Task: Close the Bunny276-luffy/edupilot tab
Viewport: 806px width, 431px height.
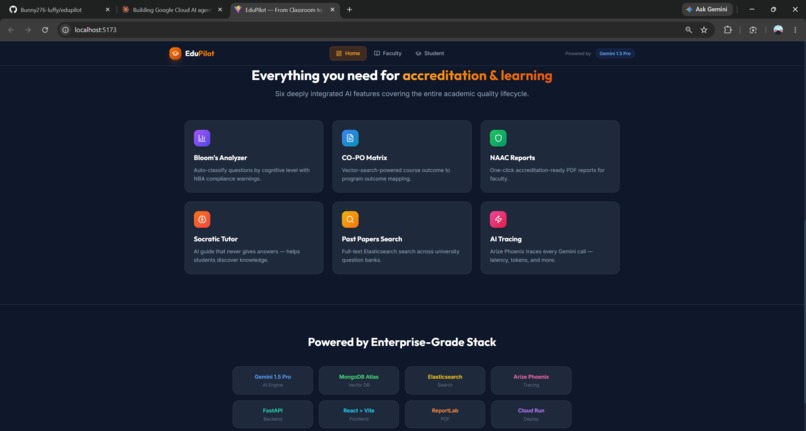Action: coord(107,9)
